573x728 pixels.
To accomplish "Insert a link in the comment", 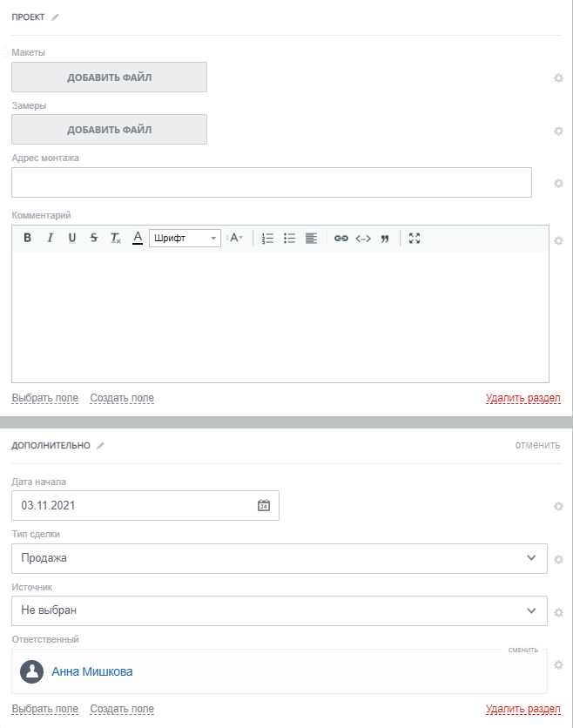I will pyautogui.click(x=340, y=239).
